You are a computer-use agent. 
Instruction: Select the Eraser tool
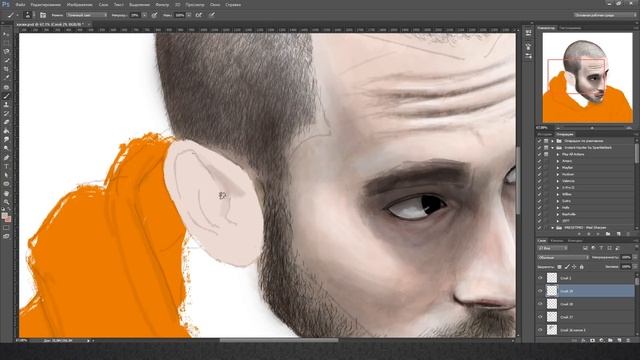(x=6, y=122)
